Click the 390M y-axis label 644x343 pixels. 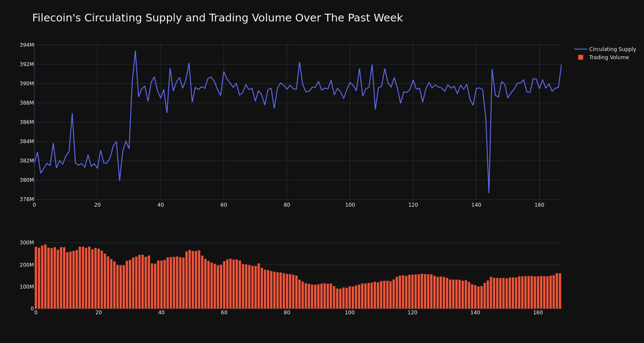27,84
